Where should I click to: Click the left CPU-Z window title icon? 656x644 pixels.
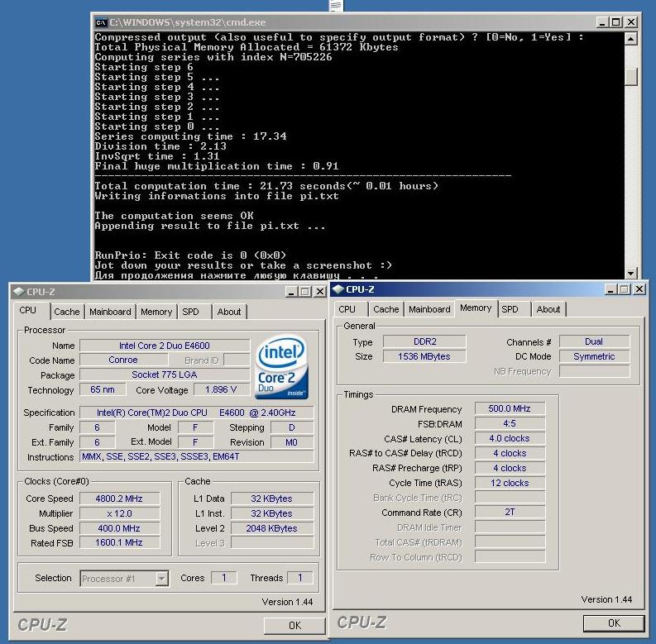point(19,291)
